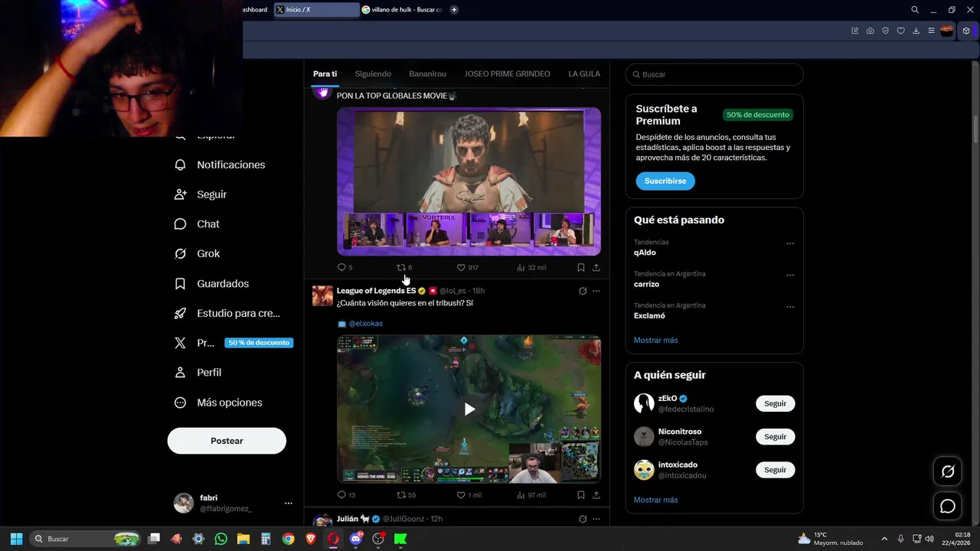
Task: Add page to browser heart bookmarks
Action: pos(901,31)
